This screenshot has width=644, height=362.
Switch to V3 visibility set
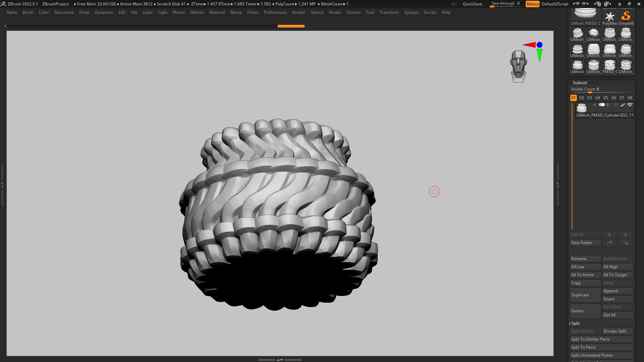tap(589, 98)
